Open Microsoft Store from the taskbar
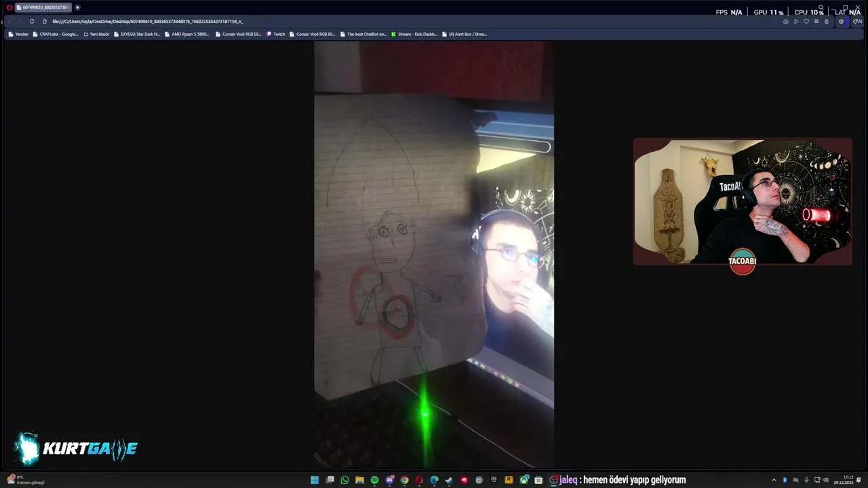The image size is (868, 488). pos(538,480)
